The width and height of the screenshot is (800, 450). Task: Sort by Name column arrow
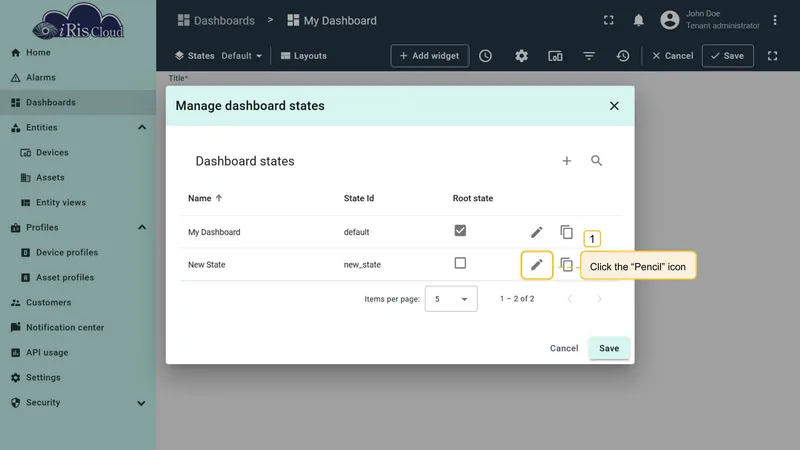pos(219,198)
